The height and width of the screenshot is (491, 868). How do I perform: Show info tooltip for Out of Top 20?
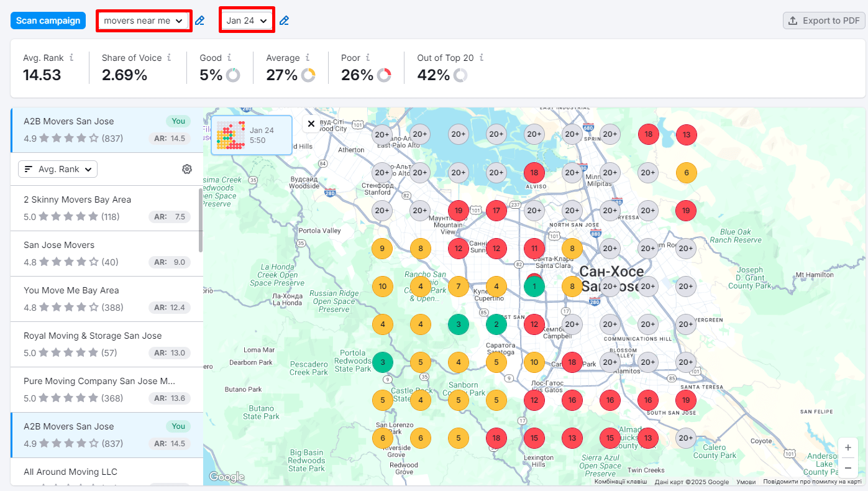(x=481, y=57)
